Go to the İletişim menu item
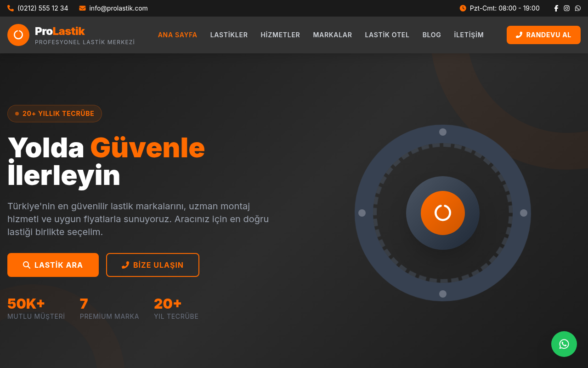Image resolution: width=588 pixels, height=368 pixels. [x=469, y=35]
